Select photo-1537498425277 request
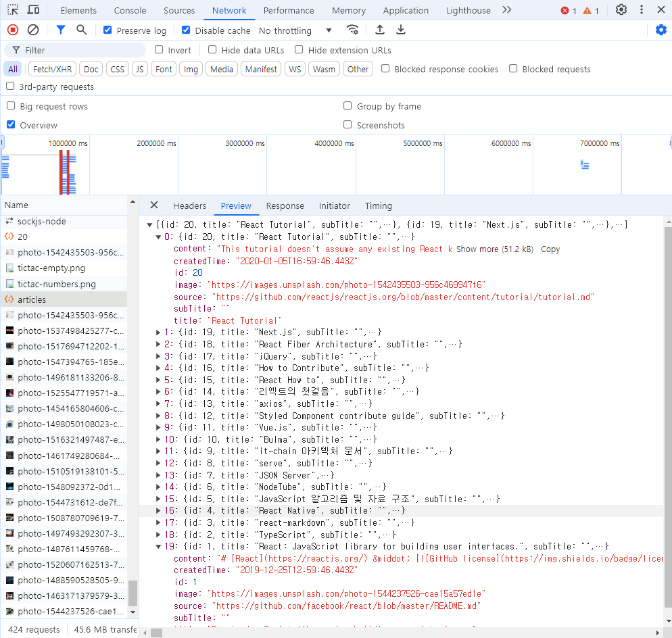This screenshot has width=672, height=638. click(x=64, y=330)
